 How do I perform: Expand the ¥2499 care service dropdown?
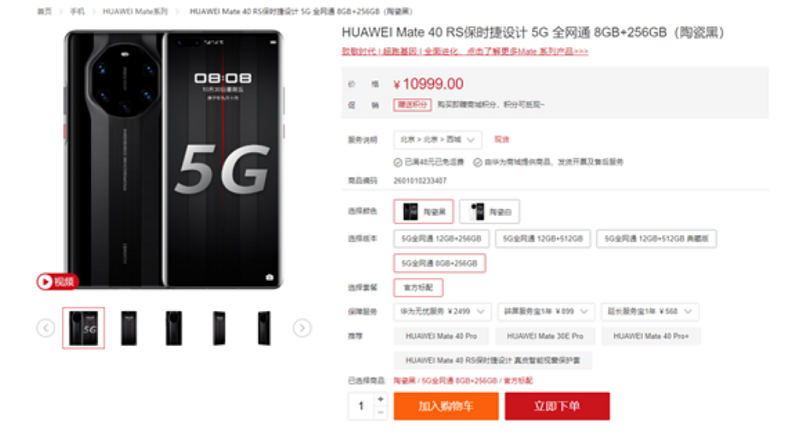coord(442,312)
